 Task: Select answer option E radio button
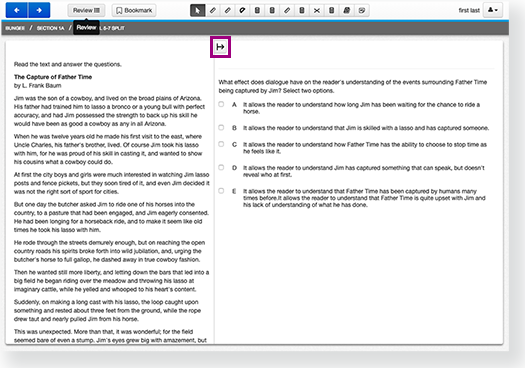coord(221,191)
